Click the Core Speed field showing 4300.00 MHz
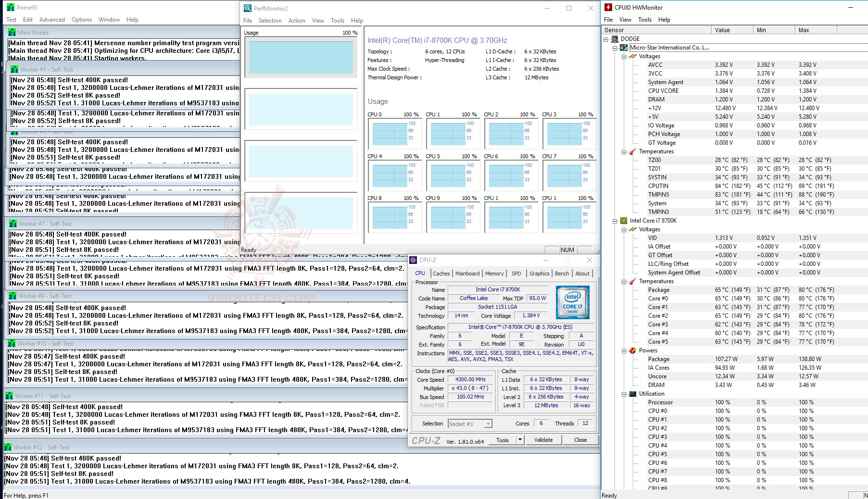Viewport: 868px width, 499px height. (x=470, y=379)
